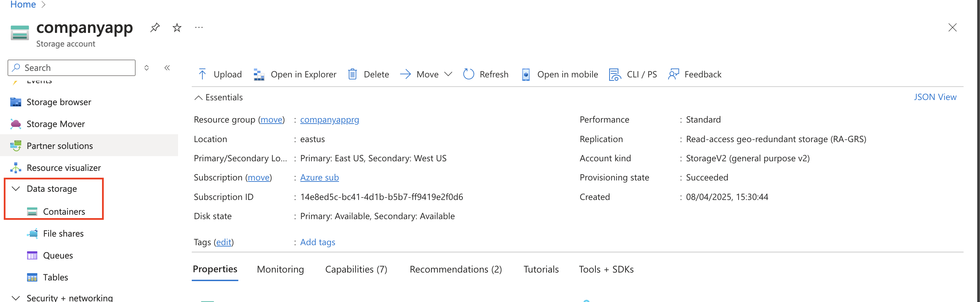Click the Containers icon
The height and width of the screenshot is (302, 980).
tap(32, 212)
